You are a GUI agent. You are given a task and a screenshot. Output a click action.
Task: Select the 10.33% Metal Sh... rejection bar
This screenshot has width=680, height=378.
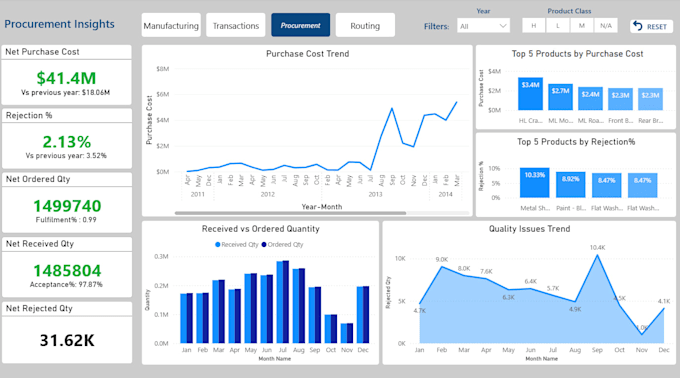[534, 182]
